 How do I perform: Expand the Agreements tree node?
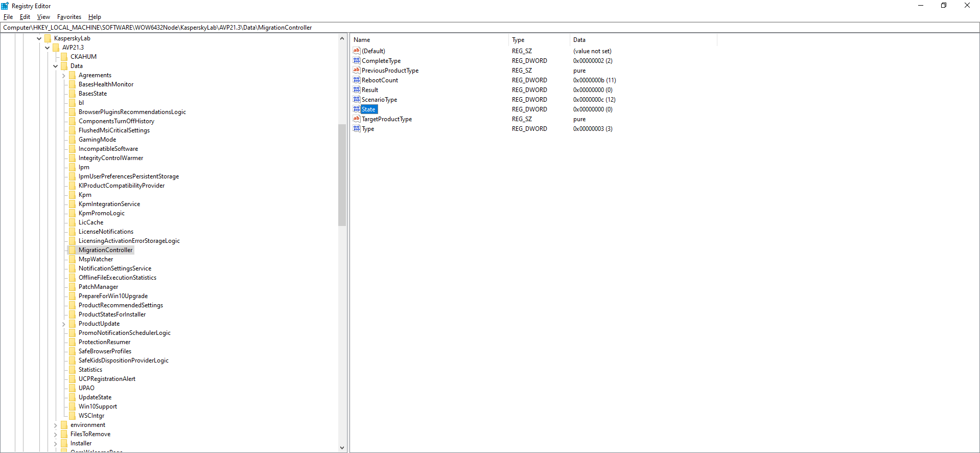point(64,76)
